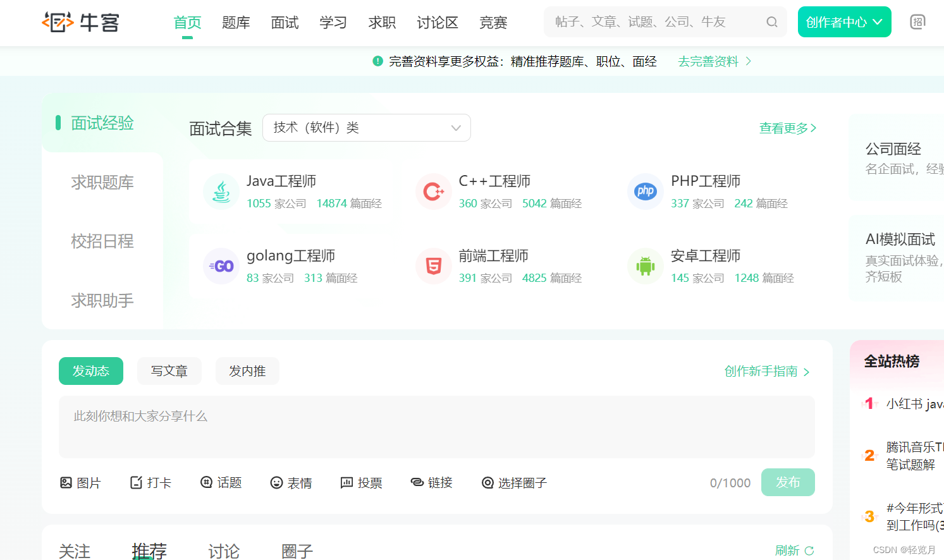Expand the 创作者中心 dropdown button
Screen dimensions: 944x560
845,22
